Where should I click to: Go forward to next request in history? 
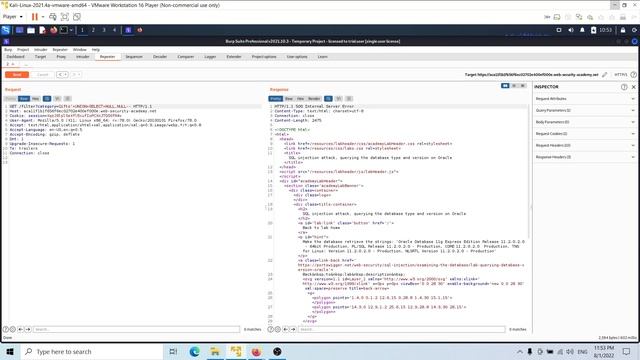76,75
